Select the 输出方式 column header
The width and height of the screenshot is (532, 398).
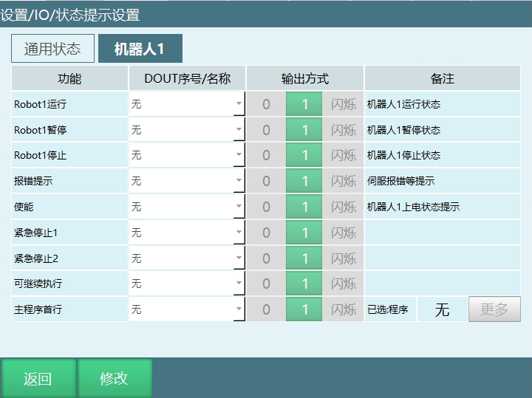[305, 78]
